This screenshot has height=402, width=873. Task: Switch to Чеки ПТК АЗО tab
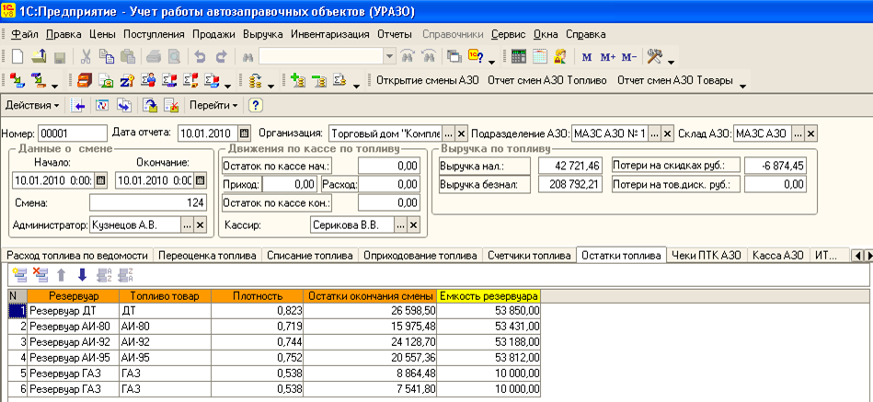tap(706, 256)
